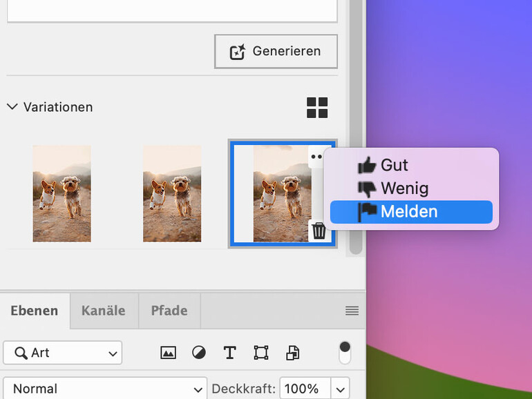
Task: Select Melden in the feedback menu
Action: pyautogui.click(x=410, y=212)
